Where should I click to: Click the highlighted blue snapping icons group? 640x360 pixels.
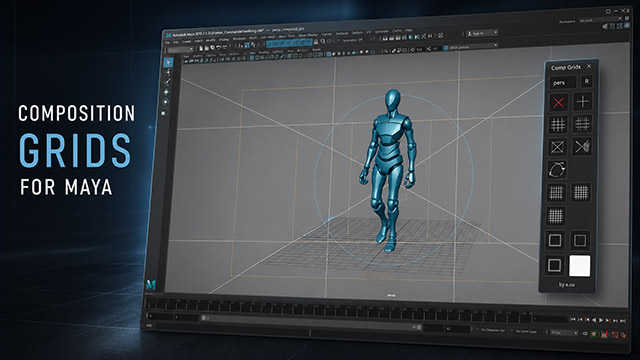tap(289, 43)
